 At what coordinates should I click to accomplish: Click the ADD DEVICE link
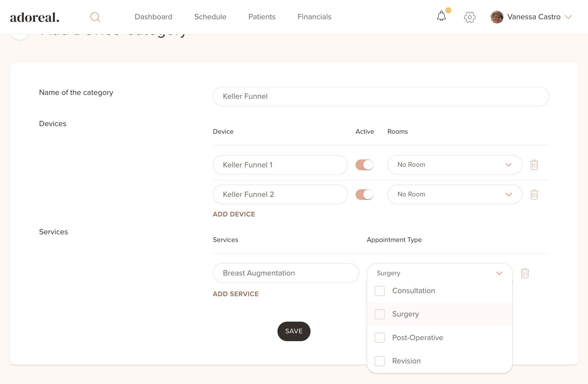coord(234,214)
